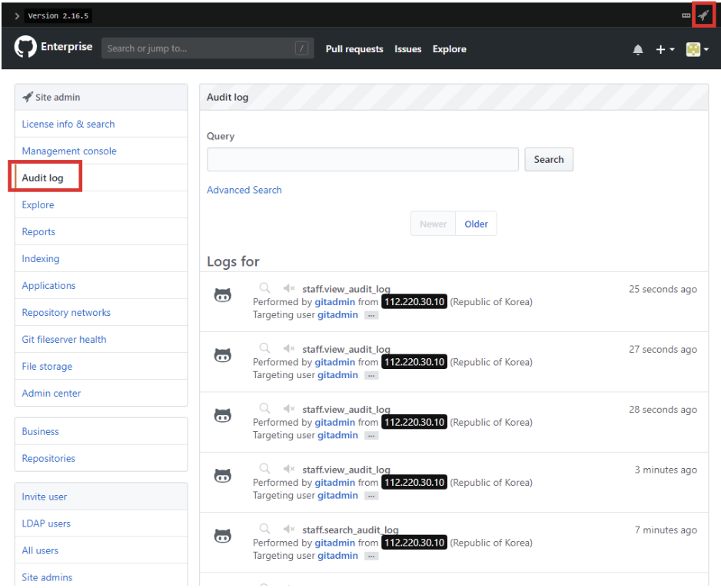Screen dimensions: 721x588
Task: Expand details ellipsis in 25 seconds ago entry
Action: [371, 315]
